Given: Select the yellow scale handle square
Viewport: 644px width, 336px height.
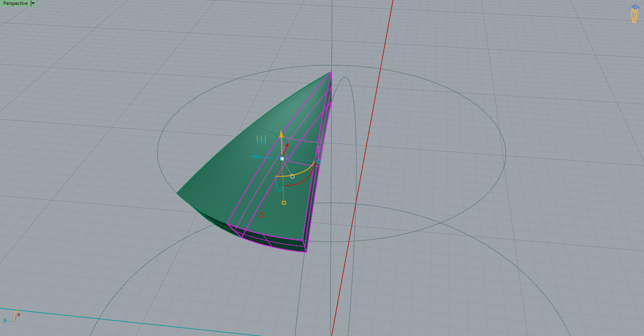Looking at the screenshot, I should (x=284, y=203).
